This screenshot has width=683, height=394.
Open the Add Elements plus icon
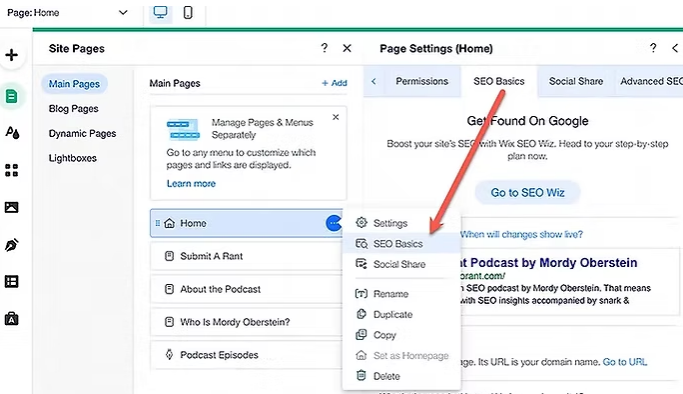[x=12, y=55]
